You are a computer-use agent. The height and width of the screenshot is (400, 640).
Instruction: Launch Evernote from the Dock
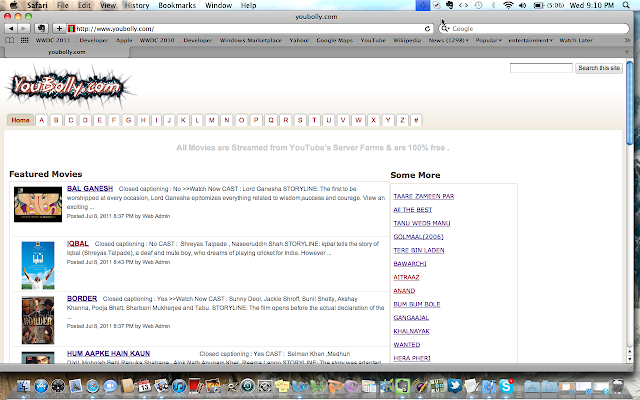402,385
